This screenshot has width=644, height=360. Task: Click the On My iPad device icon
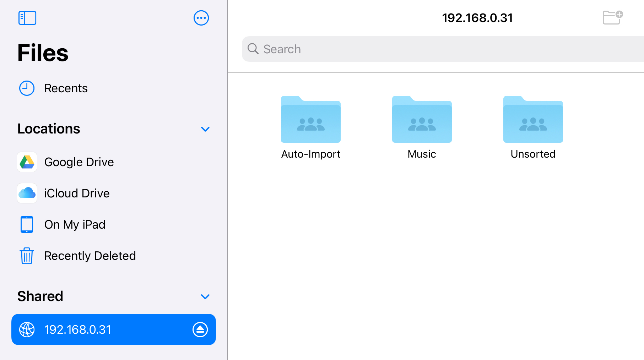tap(27, 225)
